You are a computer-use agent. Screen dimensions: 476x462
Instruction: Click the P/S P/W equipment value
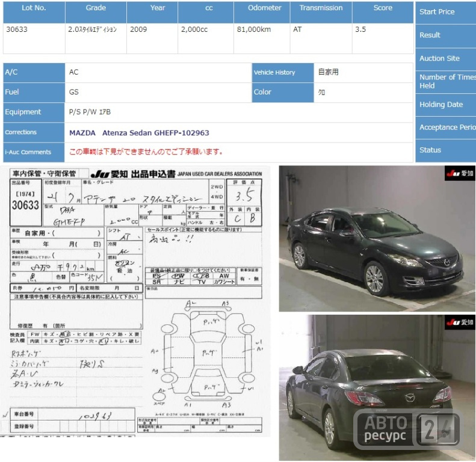tap(90, 112)
